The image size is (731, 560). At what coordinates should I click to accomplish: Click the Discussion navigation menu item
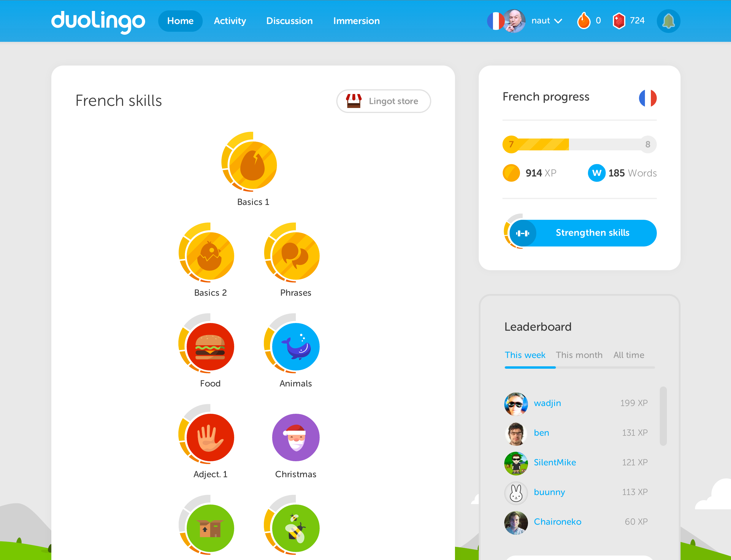pos(290,20)
